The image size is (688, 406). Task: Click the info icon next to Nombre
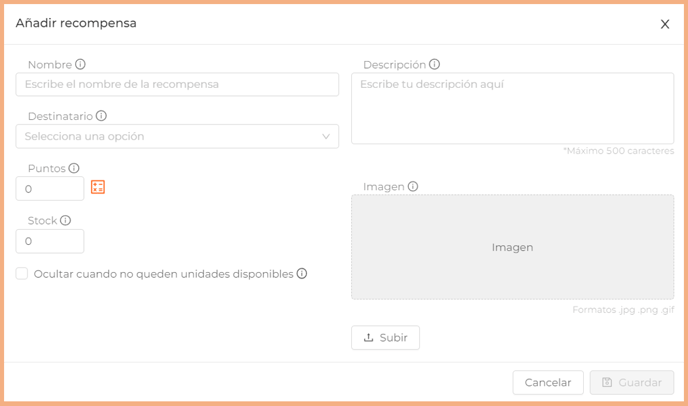click(80, 64)
